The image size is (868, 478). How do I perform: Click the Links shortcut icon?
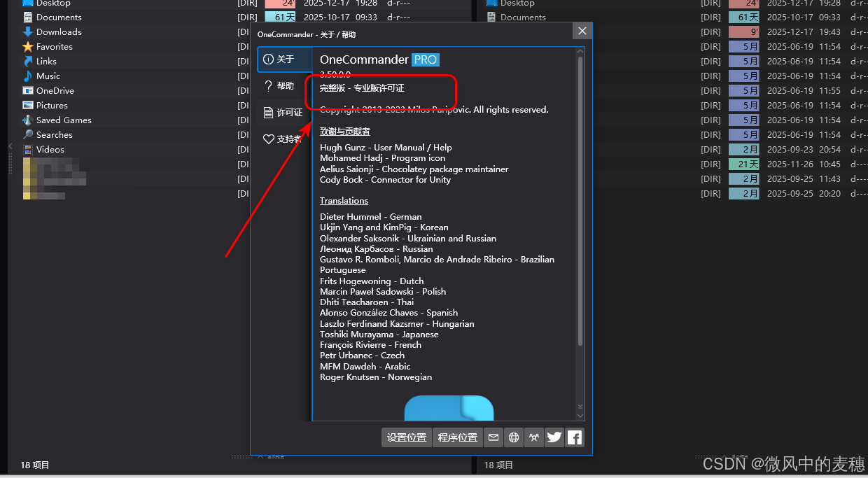pyautogui.click(x=28, y=61)
